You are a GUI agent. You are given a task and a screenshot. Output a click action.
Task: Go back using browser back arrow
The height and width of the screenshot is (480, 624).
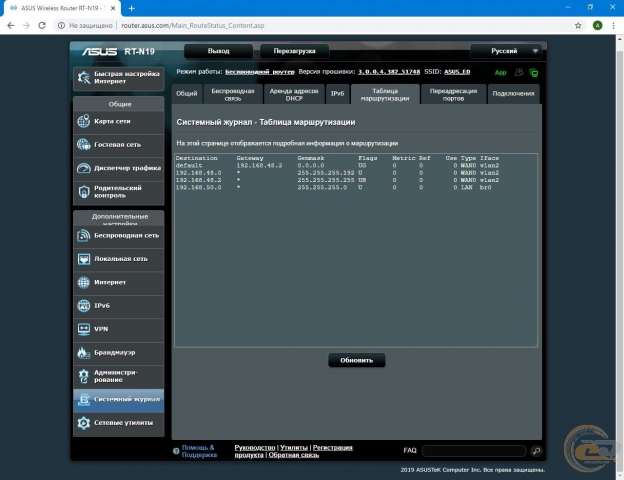(x=11, y=25)
